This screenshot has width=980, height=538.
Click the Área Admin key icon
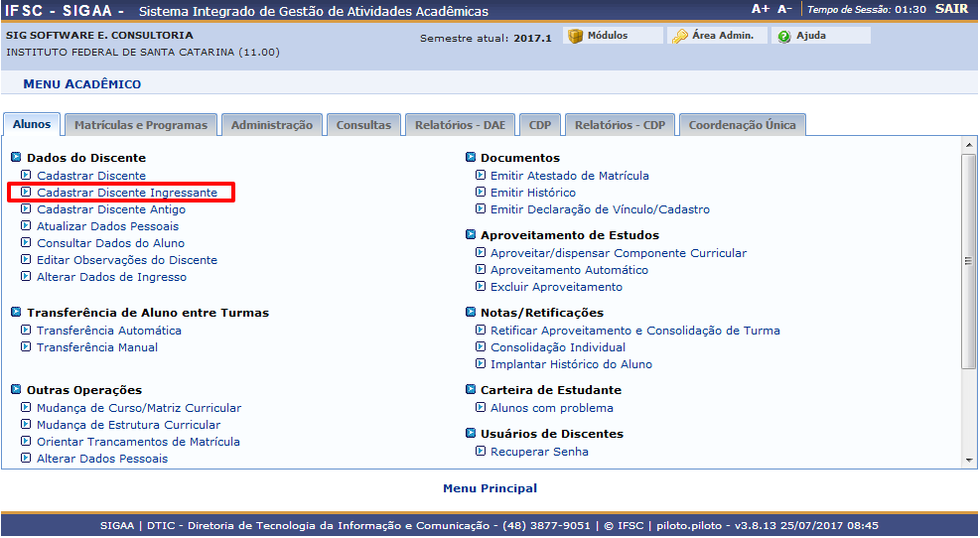pyautogui.click(x=680, y=36)
